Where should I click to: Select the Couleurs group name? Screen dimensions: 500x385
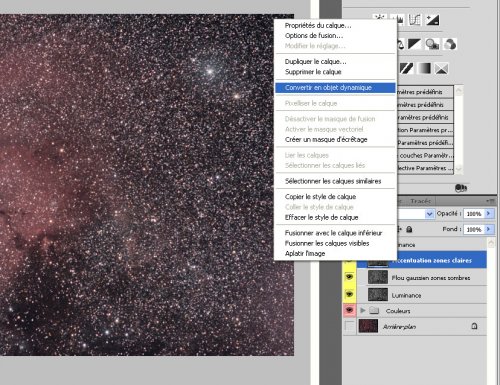click(398, 311)
